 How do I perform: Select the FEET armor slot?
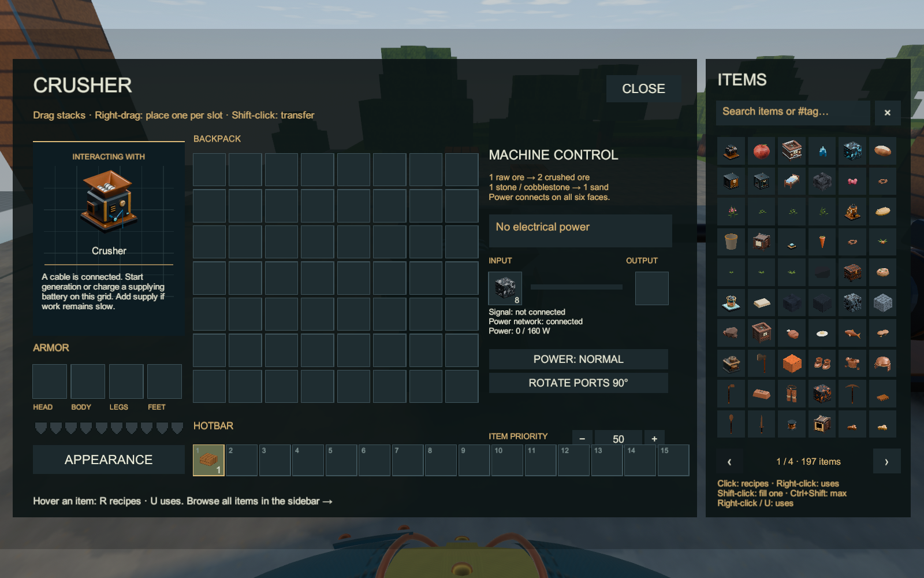click(165, 381)
